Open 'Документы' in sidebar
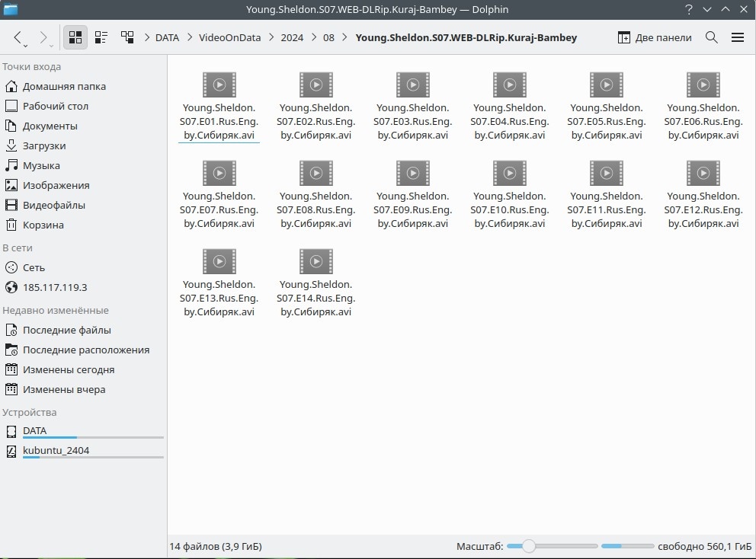756x559 pixels. pyautogui.click(x=83, y=126)
